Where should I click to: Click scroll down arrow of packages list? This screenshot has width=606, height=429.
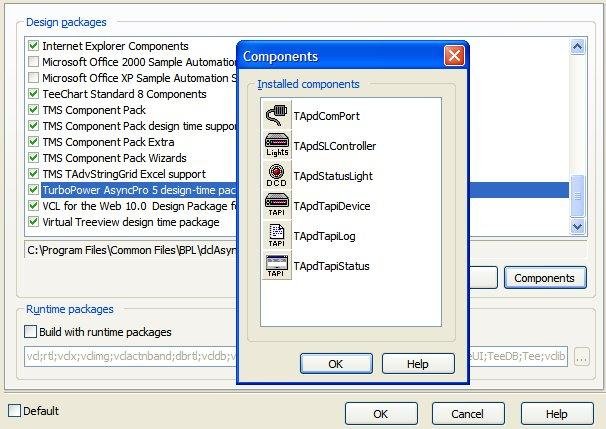(x=577, y=226)
